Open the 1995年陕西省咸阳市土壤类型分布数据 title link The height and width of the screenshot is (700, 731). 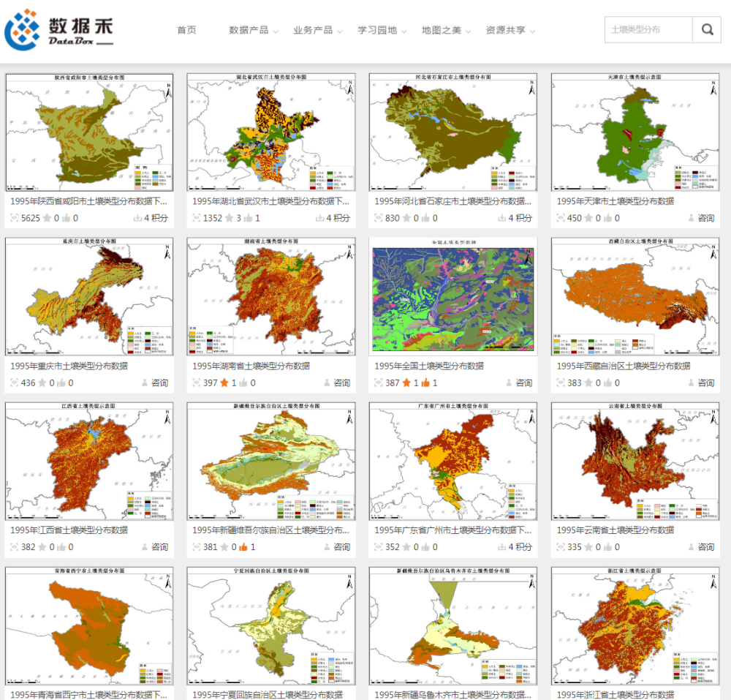point(88,201)
